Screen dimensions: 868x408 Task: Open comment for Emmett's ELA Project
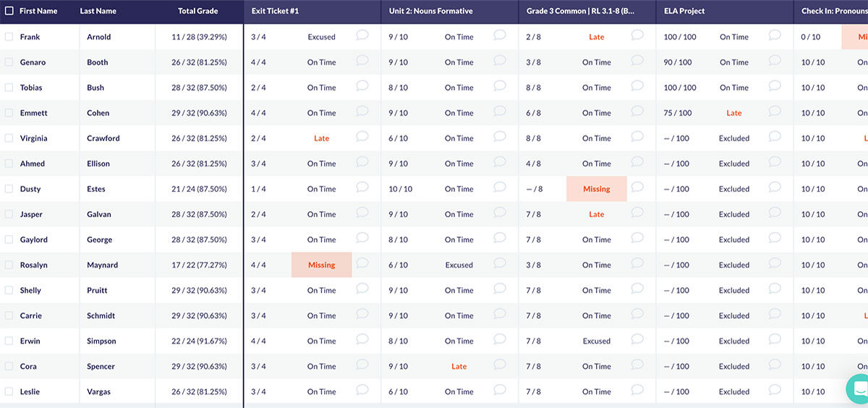[775, 111]
